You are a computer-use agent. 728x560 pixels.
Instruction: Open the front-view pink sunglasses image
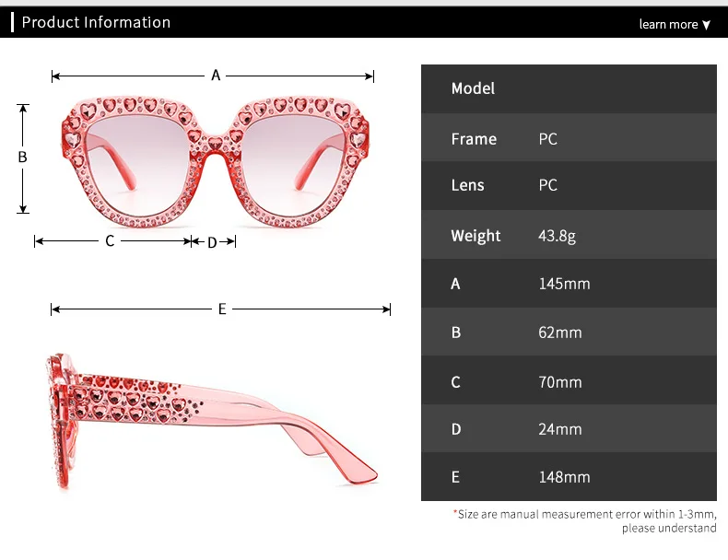pos(215,162)
